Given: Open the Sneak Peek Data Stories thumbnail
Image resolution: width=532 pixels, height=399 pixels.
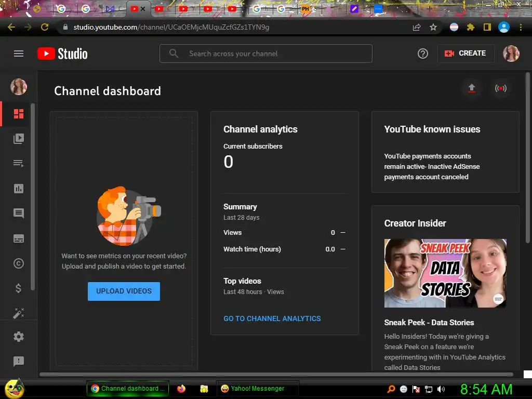Looking at the screenshot, I should 445,273.
